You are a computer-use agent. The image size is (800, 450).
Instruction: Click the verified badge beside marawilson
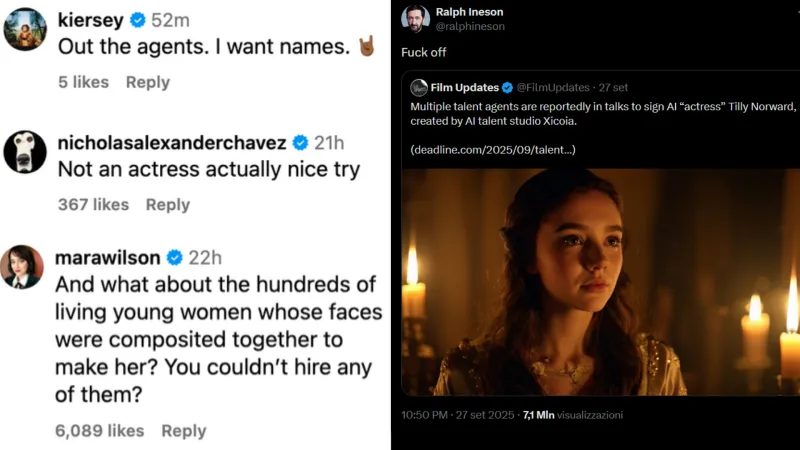coord(174,258)
